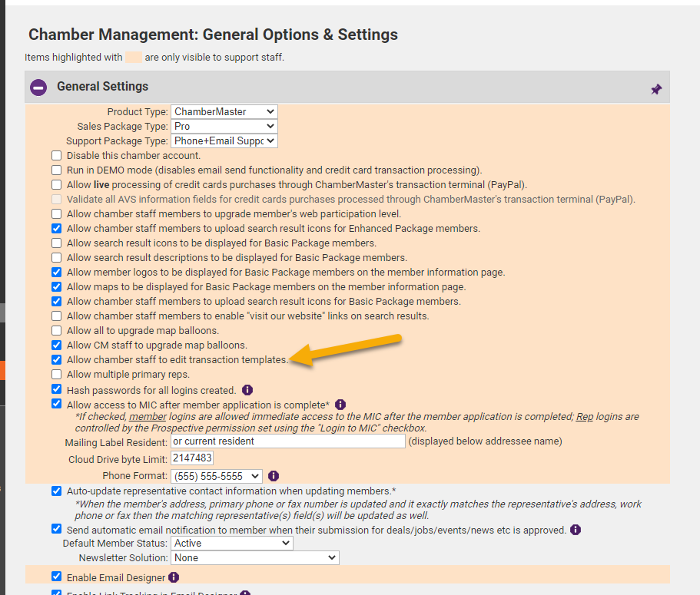Open the Sales Package Type dropdown
The image size is (700, 595).
pos(224,127)
